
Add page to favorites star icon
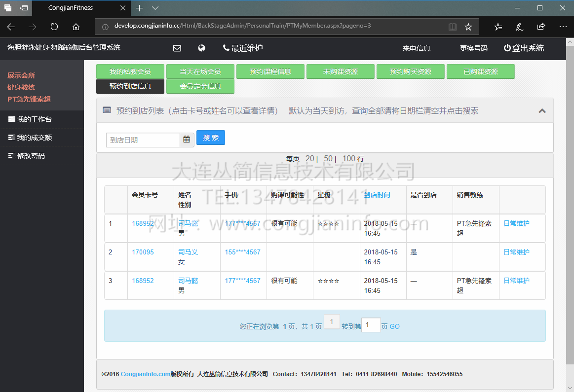(x=468, y=27)
